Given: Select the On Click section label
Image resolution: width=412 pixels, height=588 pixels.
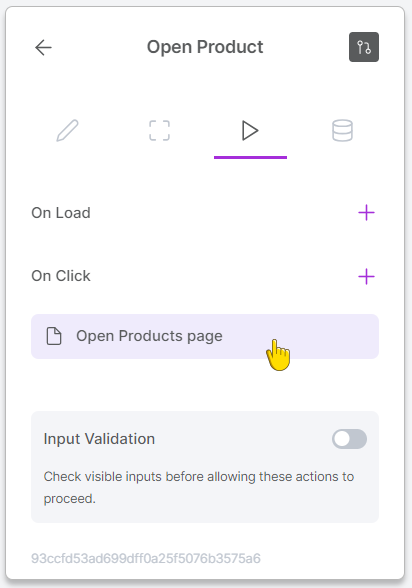Looking at the screenshot, I should 61,276.
